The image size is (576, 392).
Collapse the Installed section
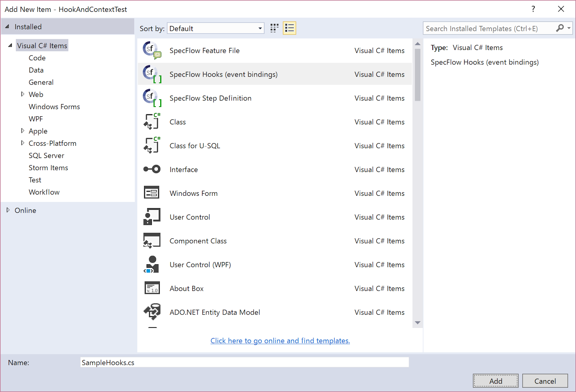pos(7,27)
